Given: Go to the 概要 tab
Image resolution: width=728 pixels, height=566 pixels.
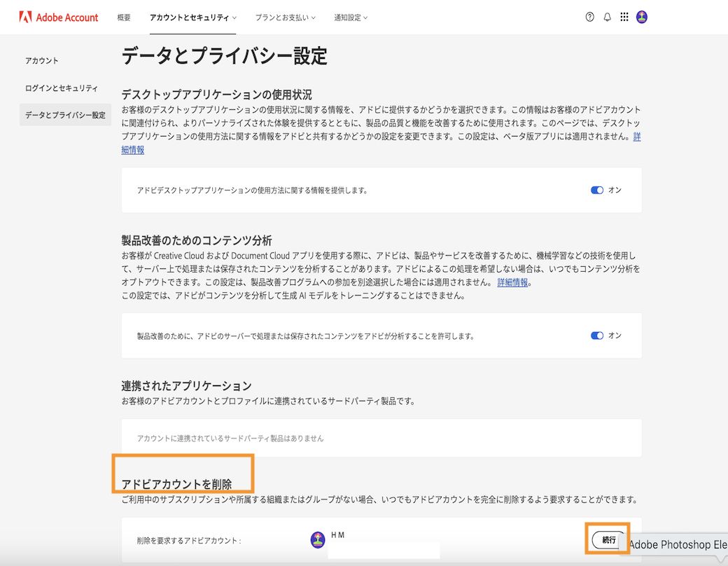Looking at the screenshot, I should coord(124,18).
